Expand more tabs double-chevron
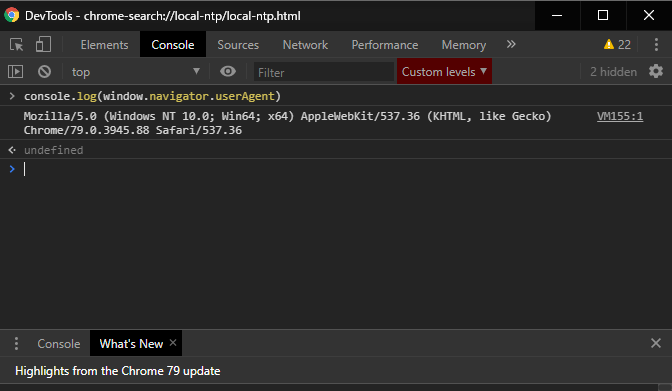This screenshot has width=672, height=391. 511,44
